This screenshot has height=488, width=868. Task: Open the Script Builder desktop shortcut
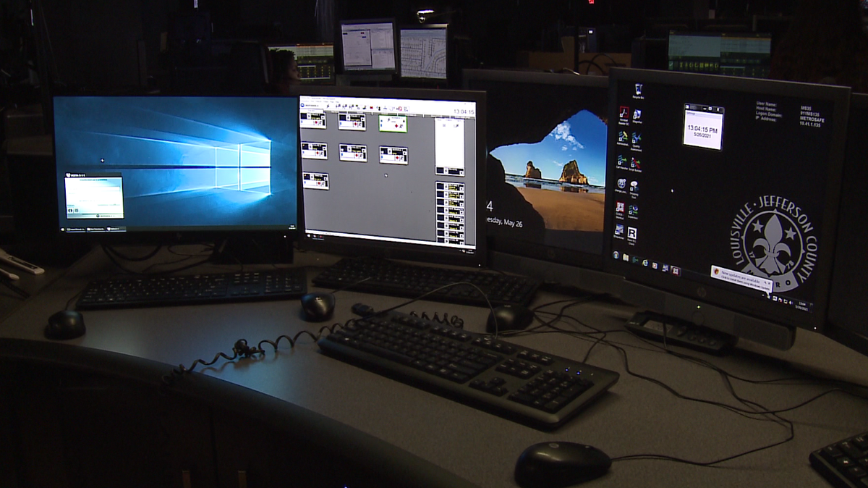tap(636, 164)
